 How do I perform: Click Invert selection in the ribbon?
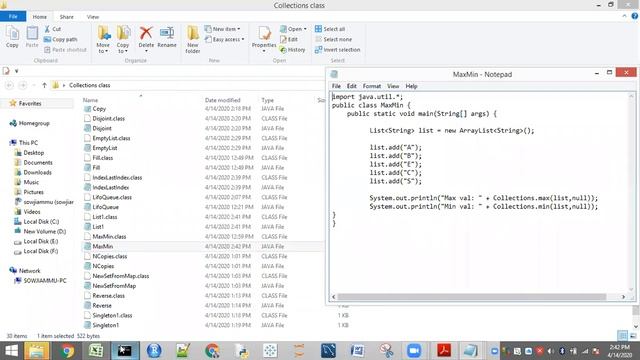pos(338,50)
